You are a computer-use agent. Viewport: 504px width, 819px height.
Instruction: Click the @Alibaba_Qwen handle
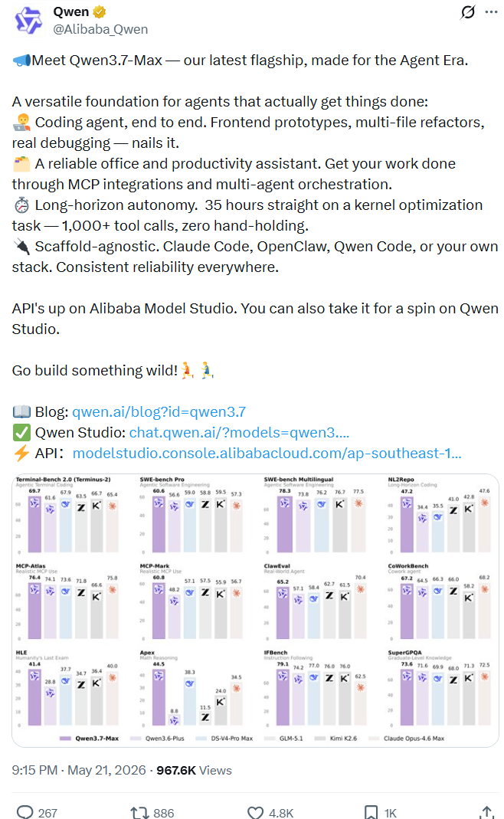pyautogui.click(x=100, y=29)
